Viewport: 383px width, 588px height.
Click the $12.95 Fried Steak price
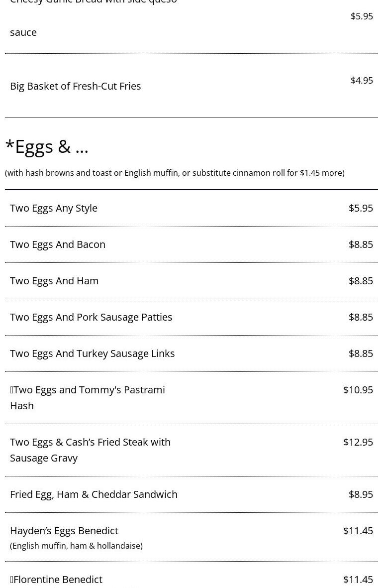click(358, 442)
